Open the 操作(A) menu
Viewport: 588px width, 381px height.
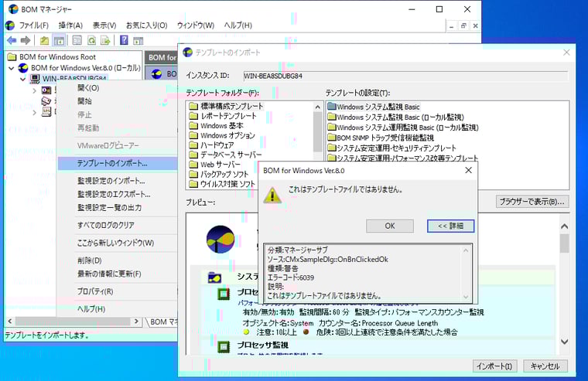[70, 26]
